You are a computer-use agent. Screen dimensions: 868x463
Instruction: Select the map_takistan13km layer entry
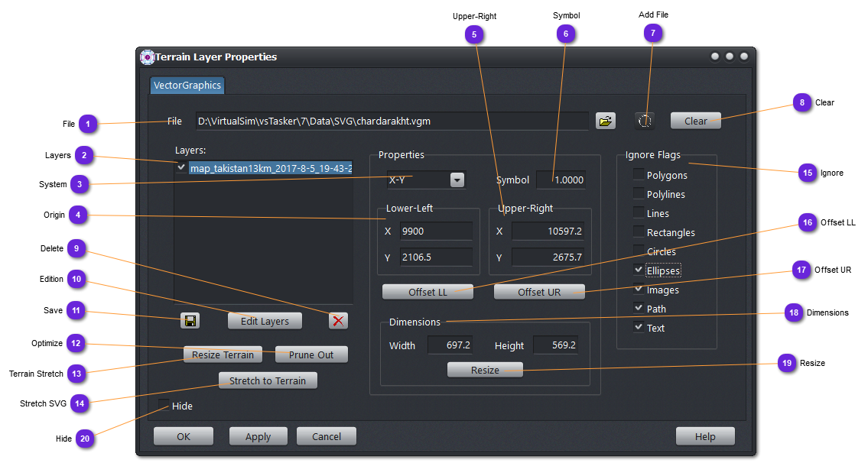pyautogui.click(x=271, y=168)
